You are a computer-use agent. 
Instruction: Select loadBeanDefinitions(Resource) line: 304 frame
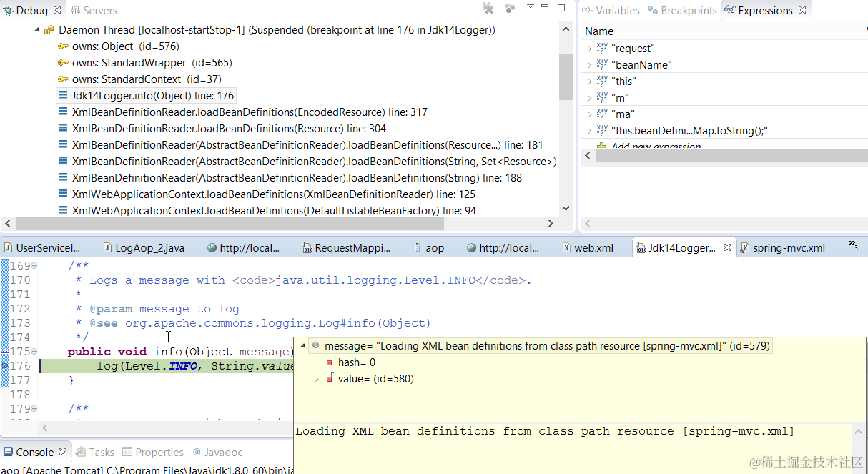222,129
